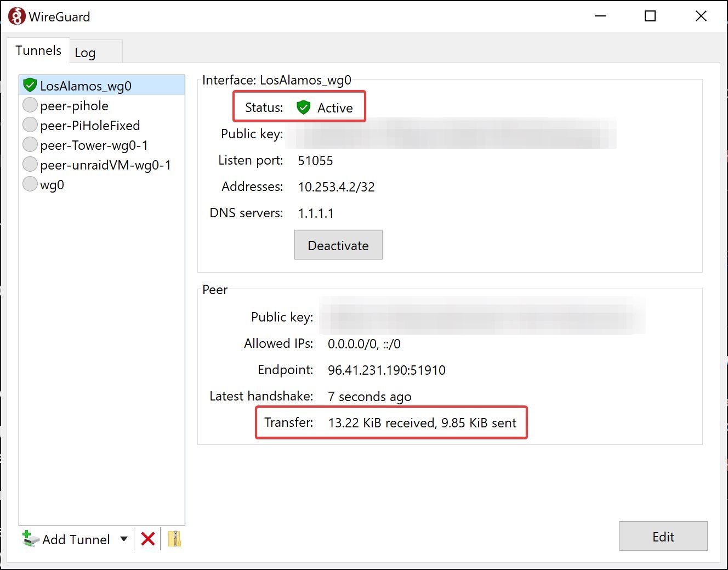Viewport: 728px width, 570px height.
Task: Minimize the WireGuard window
Action: tap(600, 16)
